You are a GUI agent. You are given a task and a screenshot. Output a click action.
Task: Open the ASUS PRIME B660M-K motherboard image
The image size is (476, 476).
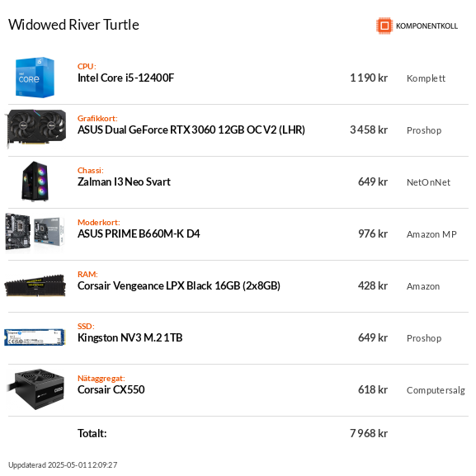(35, 233)
